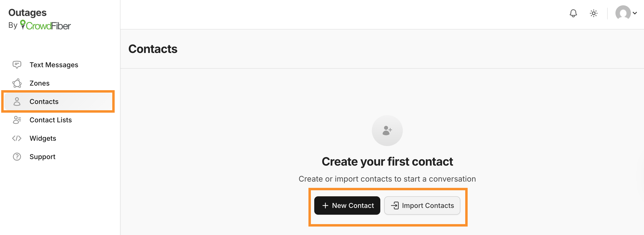Viewport: 644px width, 235px height.
Task: Select Contacts in the sidebar menu
Action: coord(44,101)
